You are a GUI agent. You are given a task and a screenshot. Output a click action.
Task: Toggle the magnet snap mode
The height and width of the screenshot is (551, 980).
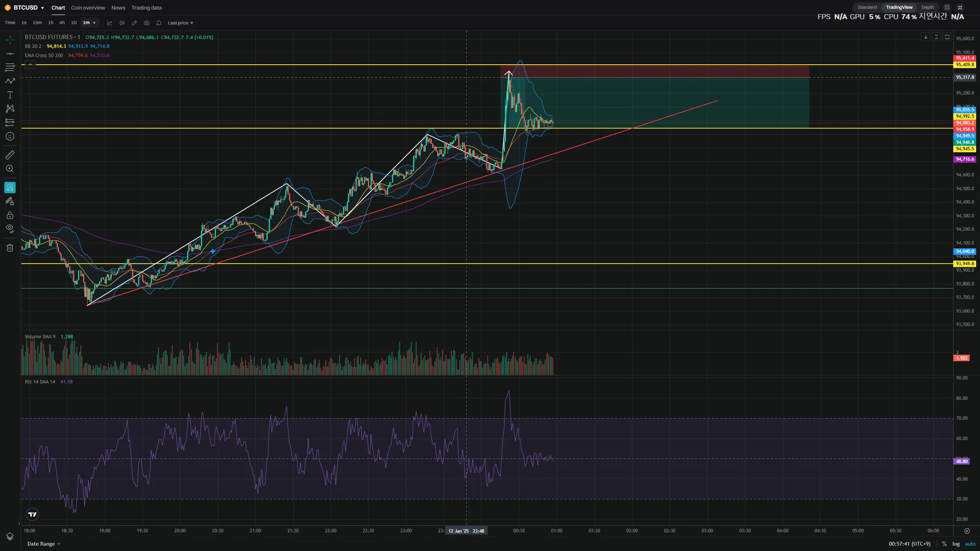(10, 188)
